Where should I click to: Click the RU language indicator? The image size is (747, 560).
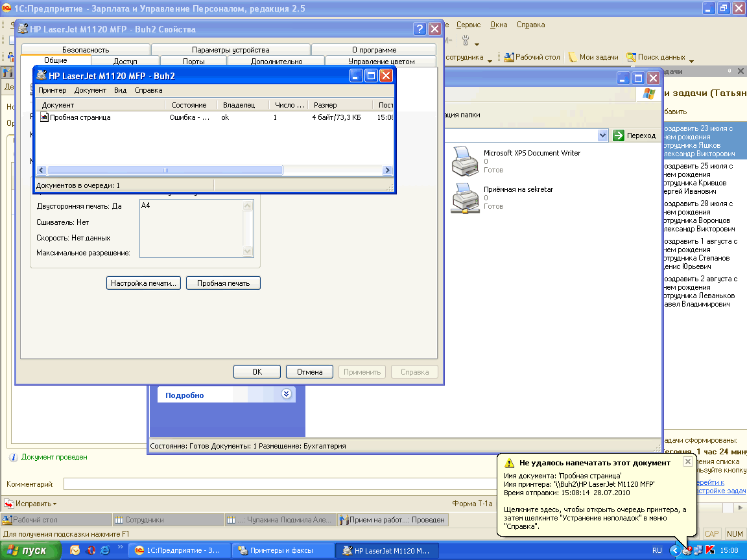click(657, 550)
